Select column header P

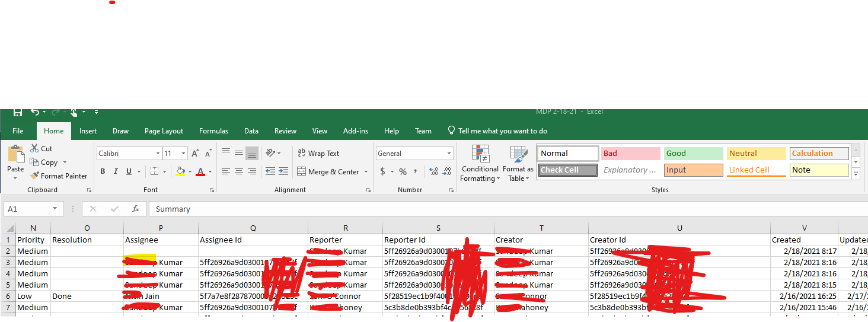click(161, 228)
